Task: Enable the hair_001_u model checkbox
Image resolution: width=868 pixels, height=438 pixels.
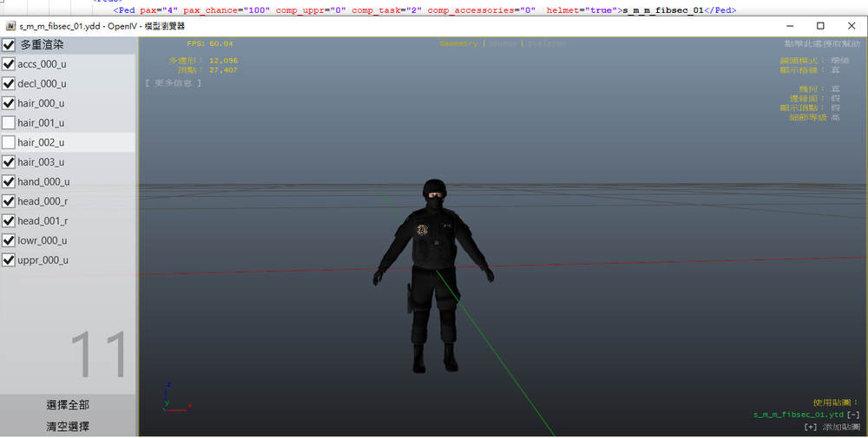Action: tap(9, 123)
